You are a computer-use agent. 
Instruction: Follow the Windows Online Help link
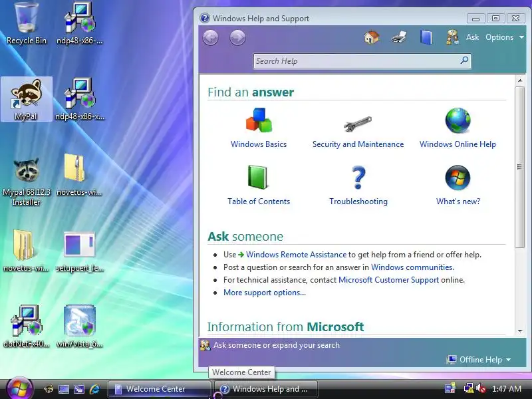click(458, 144)
